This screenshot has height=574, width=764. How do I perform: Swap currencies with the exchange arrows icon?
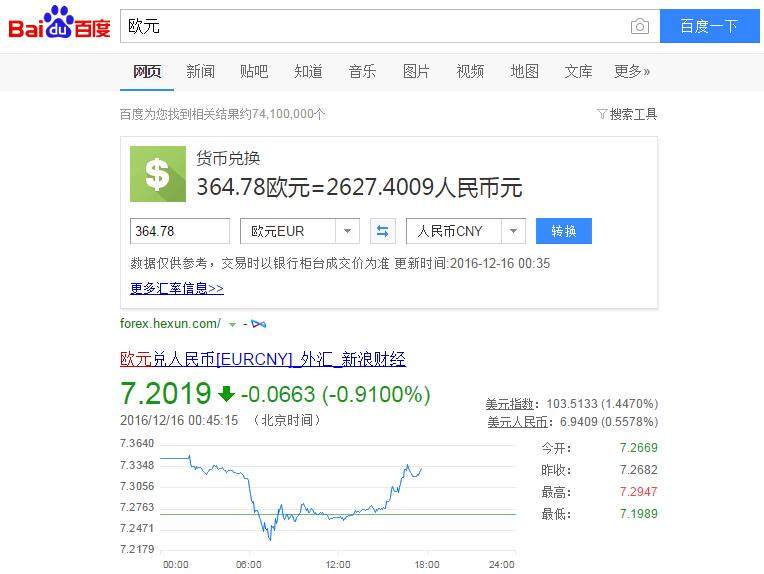[382, 231]
